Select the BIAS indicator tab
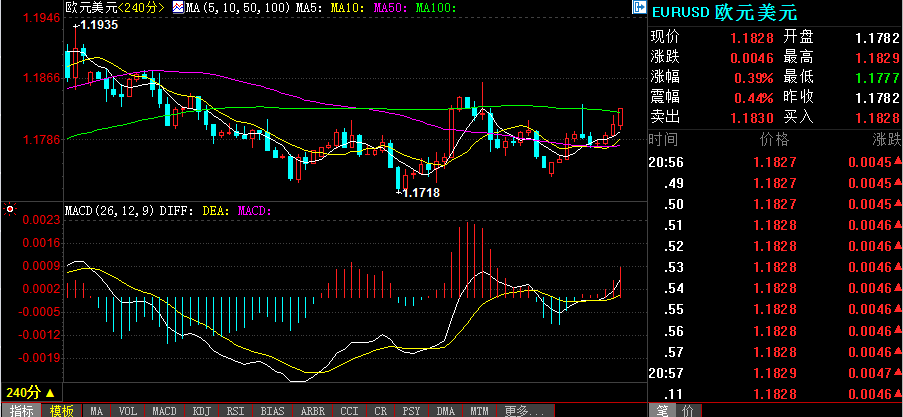 pyautogui.click(x=272, y=410)
